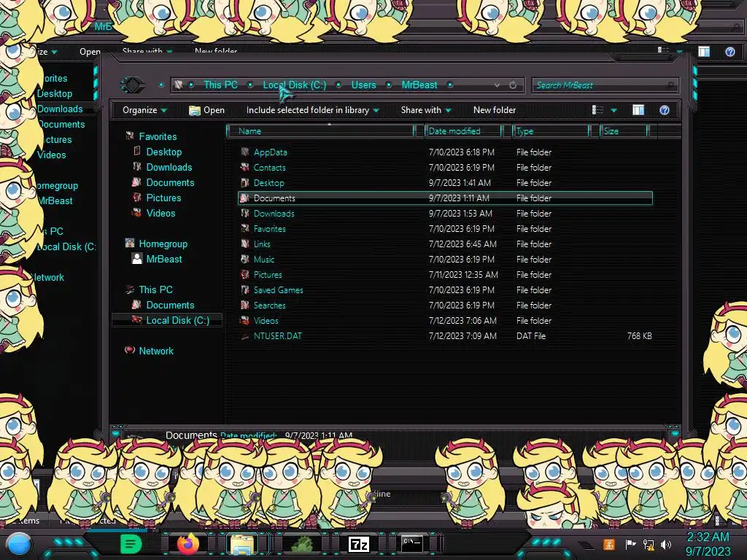Select Local Disk (C:) in navigation pane

click(178, 321)
